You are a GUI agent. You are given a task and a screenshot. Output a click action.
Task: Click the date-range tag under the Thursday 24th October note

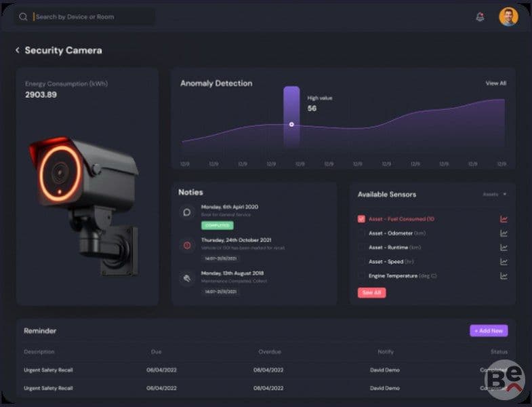point(220,258)
